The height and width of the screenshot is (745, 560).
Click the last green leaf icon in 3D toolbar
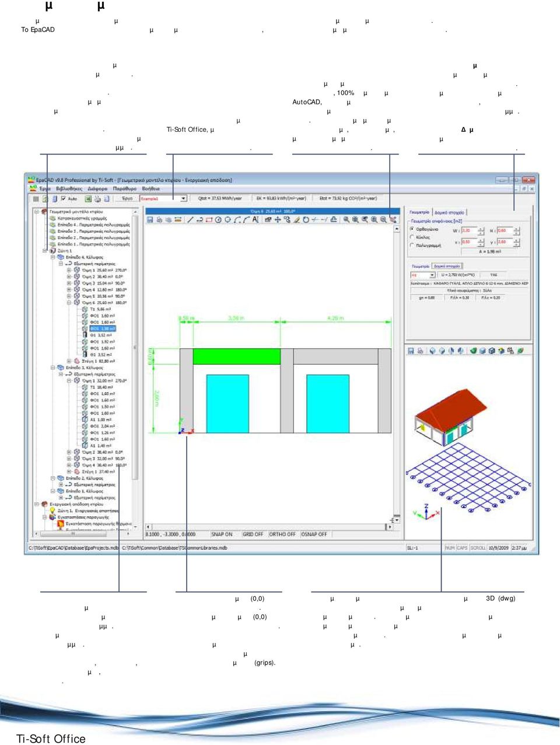point(520,351)
